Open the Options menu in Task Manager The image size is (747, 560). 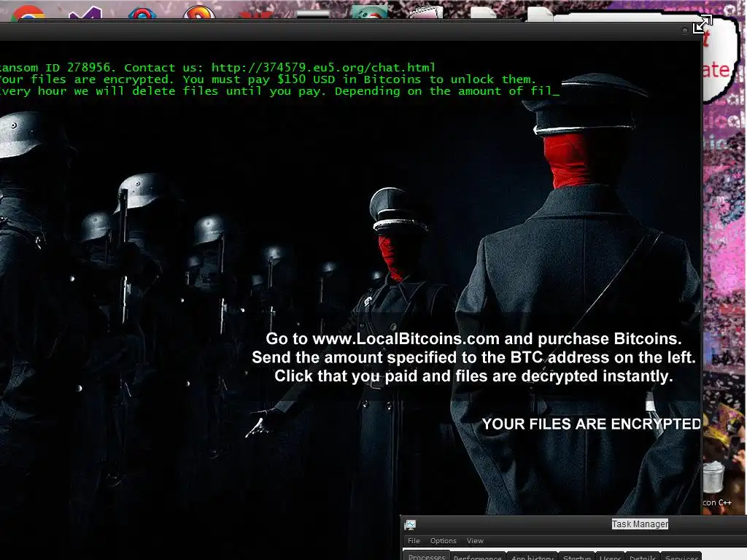click(x=443, y=540)
